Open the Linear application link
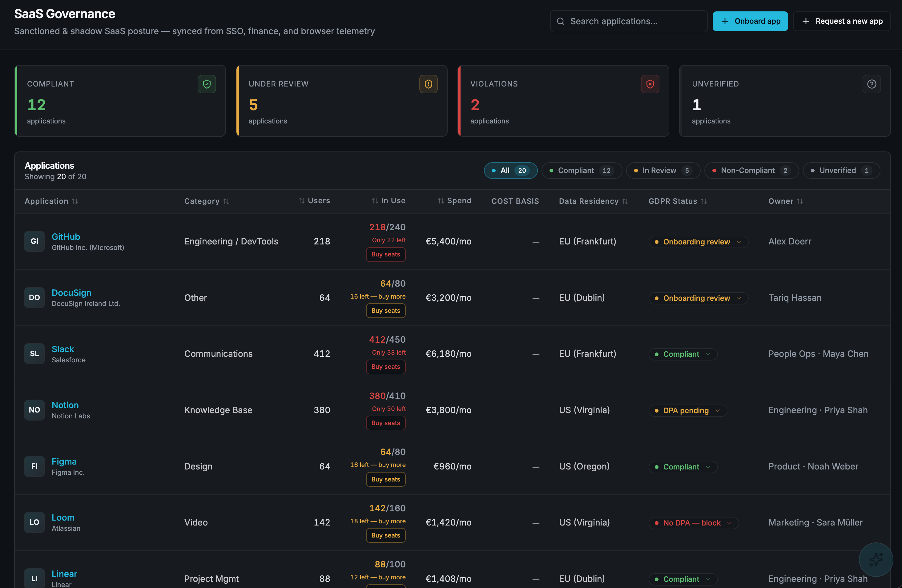The height and width of the screenshot is (588, 902). point(64,574)
